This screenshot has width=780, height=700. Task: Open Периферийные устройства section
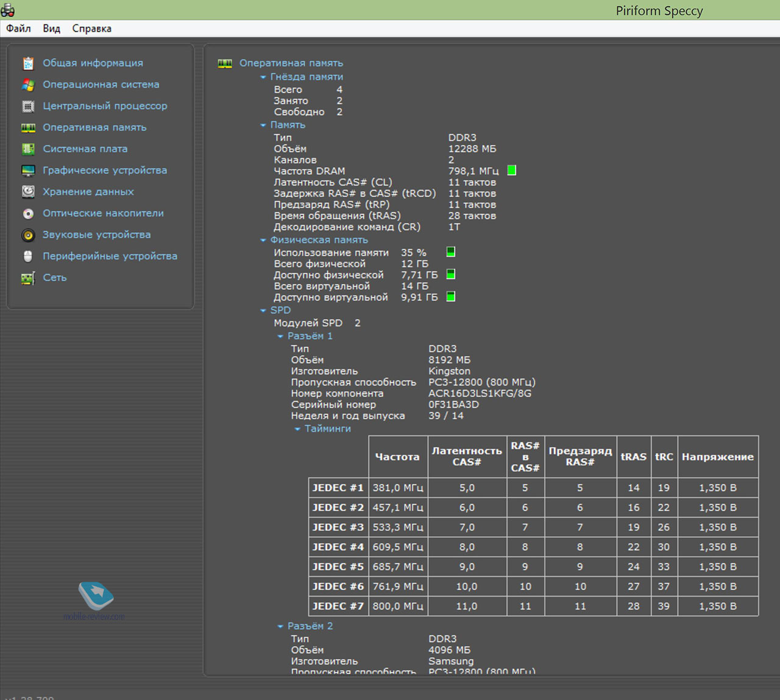[x=110, y=256]
